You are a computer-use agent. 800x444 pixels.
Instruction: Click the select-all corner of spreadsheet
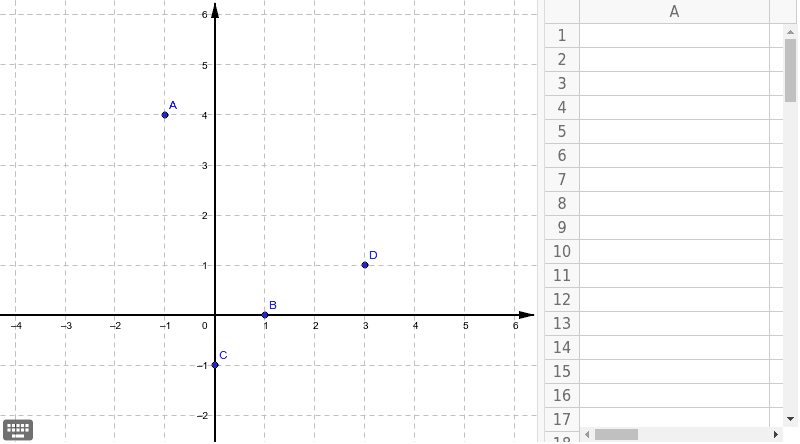(562, 12)
